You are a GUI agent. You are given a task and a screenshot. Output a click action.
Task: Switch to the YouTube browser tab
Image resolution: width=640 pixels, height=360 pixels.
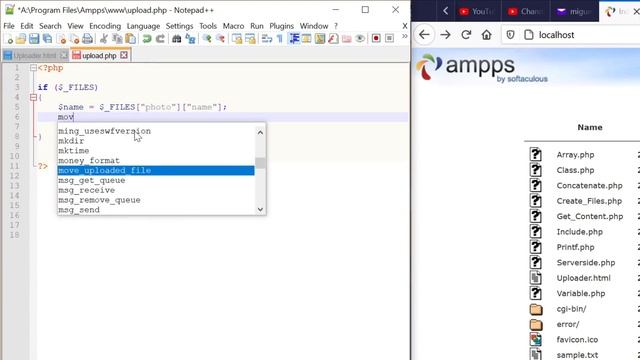click(476, 11)
